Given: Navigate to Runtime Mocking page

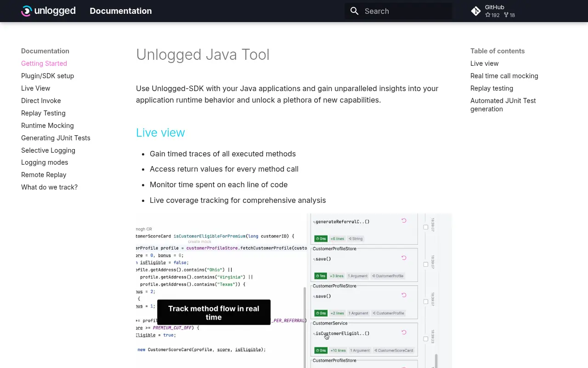Looking at the screenshot, I should tap(47, 126).
